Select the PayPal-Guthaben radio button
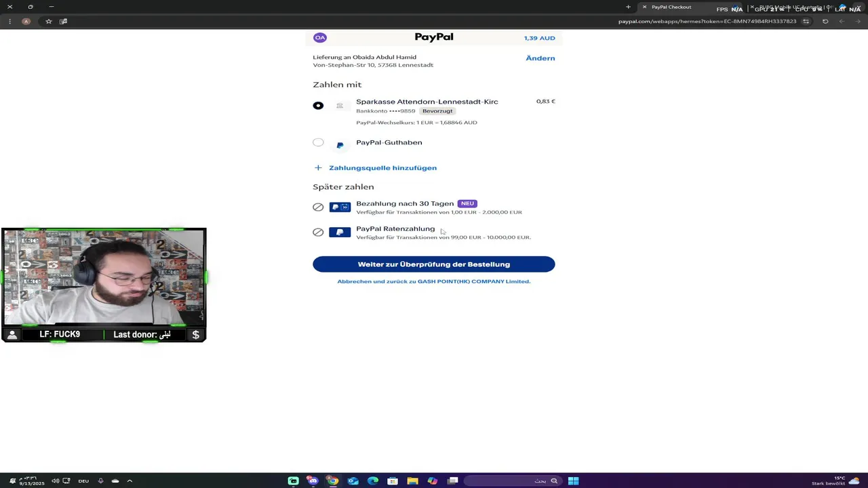 pos(318,142)
